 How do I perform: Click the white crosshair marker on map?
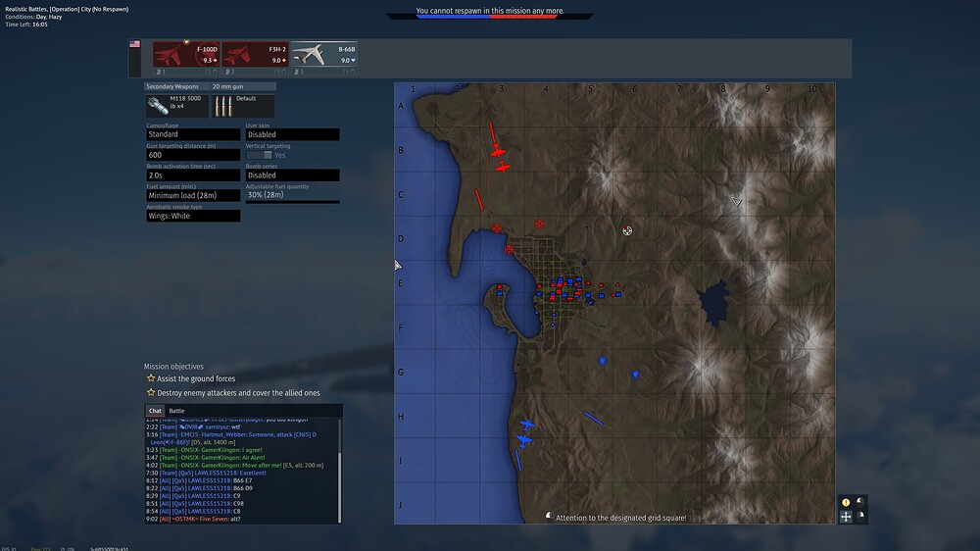coord(627,230)
